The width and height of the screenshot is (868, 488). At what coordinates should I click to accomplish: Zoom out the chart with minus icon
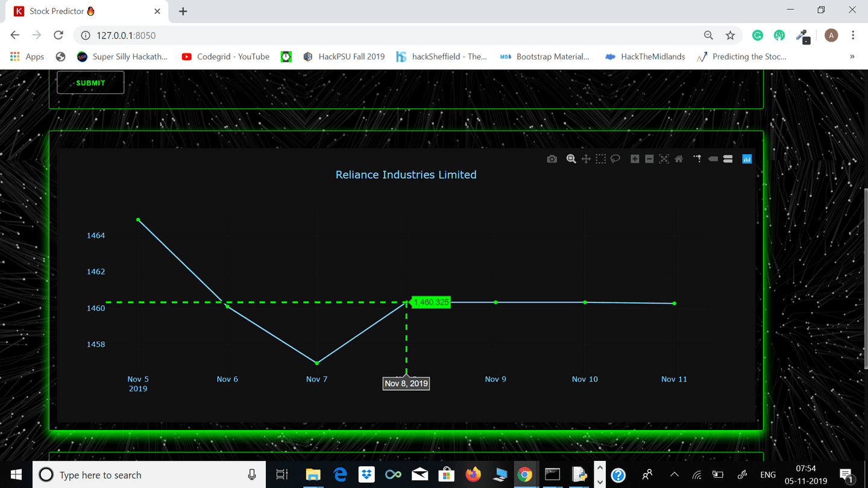click(x=649, y=159)
